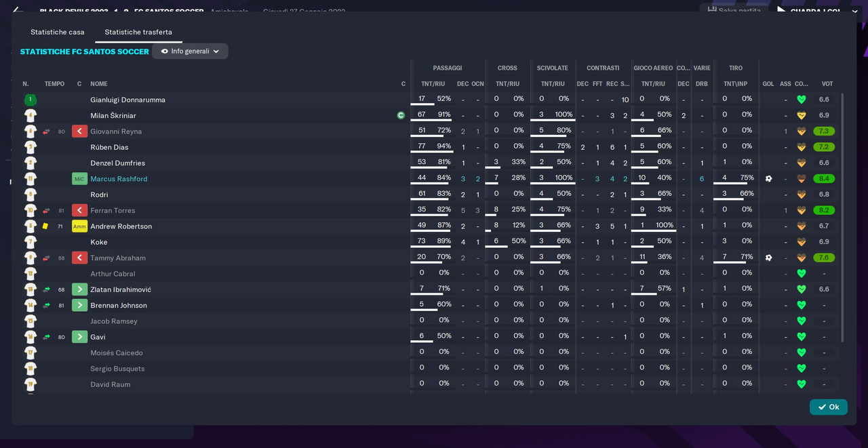Click the red substituted-off arrow box for Tammy Abraham

tap(80, 258)
